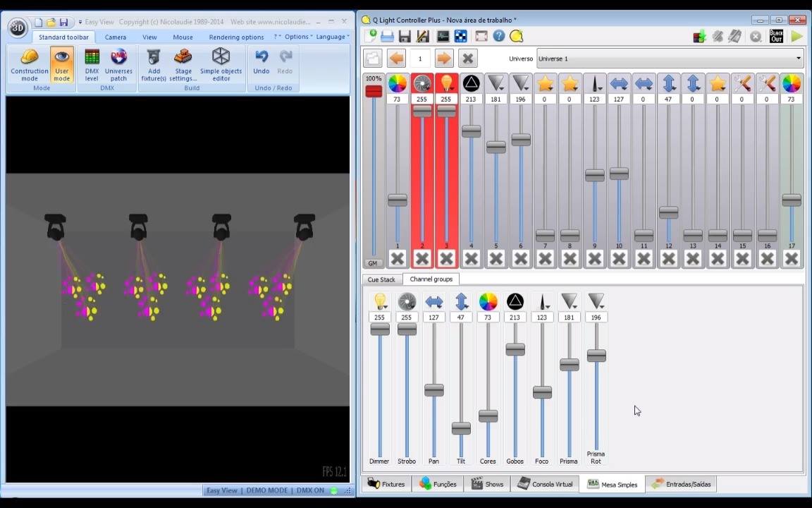Open Stage settings in Easy View

tap(183, 65)
